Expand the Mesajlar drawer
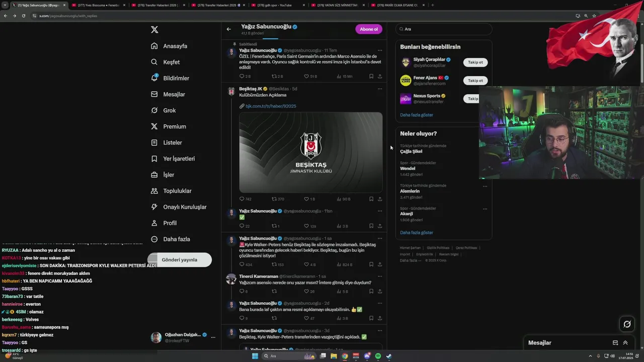644x362 pixels. click(625, 343)
